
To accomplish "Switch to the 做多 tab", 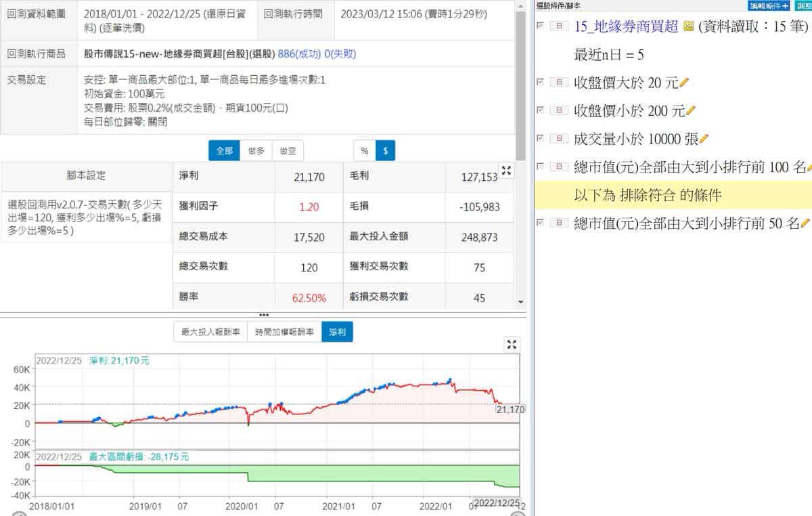I will pyautogui.click(x=257, y=150).
